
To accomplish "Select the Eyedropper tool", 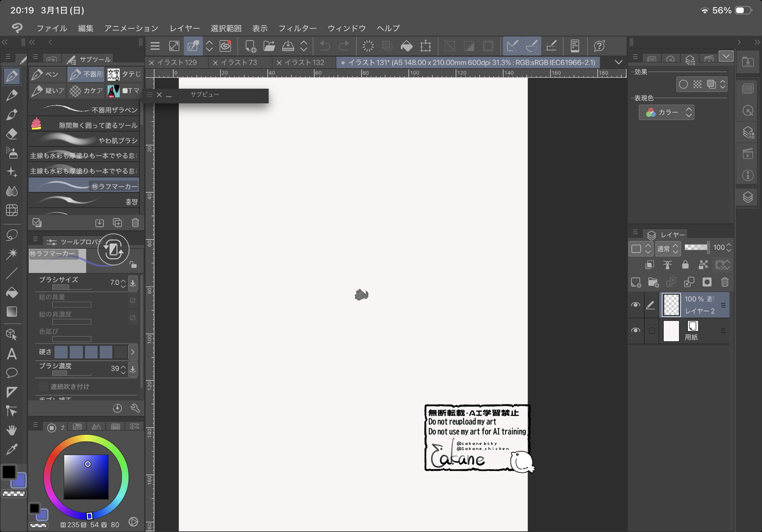I will tap(12, 449).
